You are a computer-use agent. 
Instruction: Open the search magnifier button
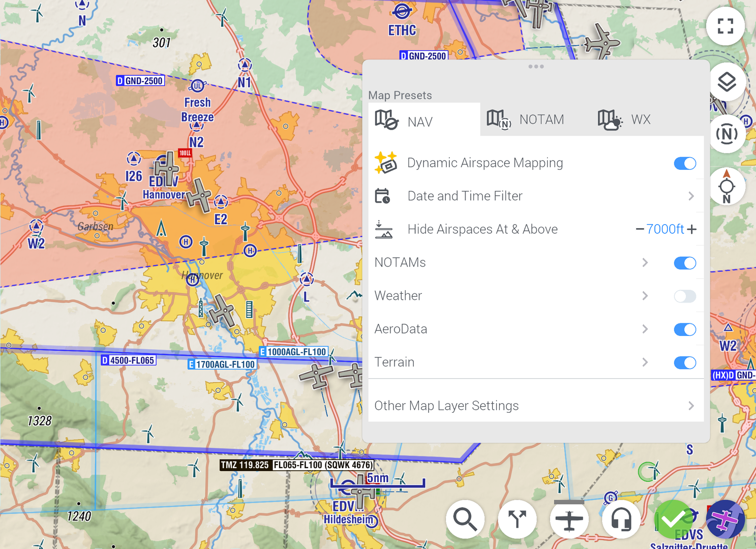(465, 519)
